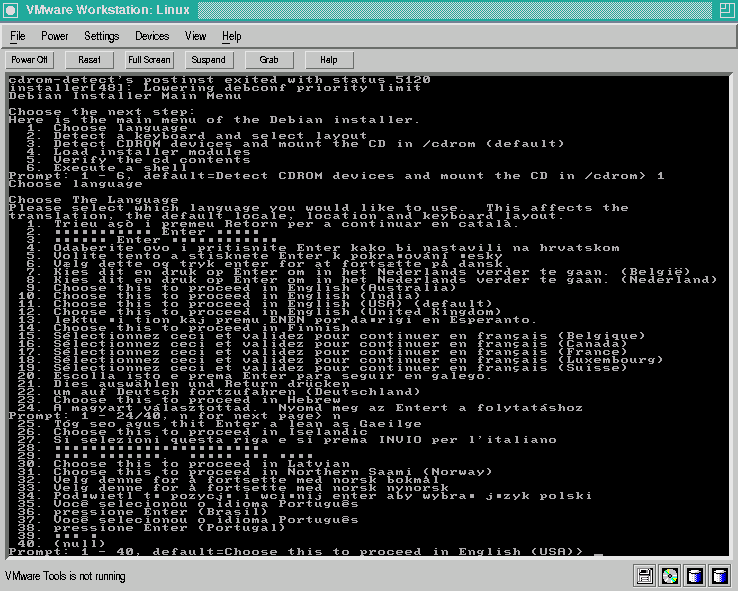738x591 pixels.
Task: Switch the VM to Full Screen
Action: pyautogui.click(x=149, y=60)
